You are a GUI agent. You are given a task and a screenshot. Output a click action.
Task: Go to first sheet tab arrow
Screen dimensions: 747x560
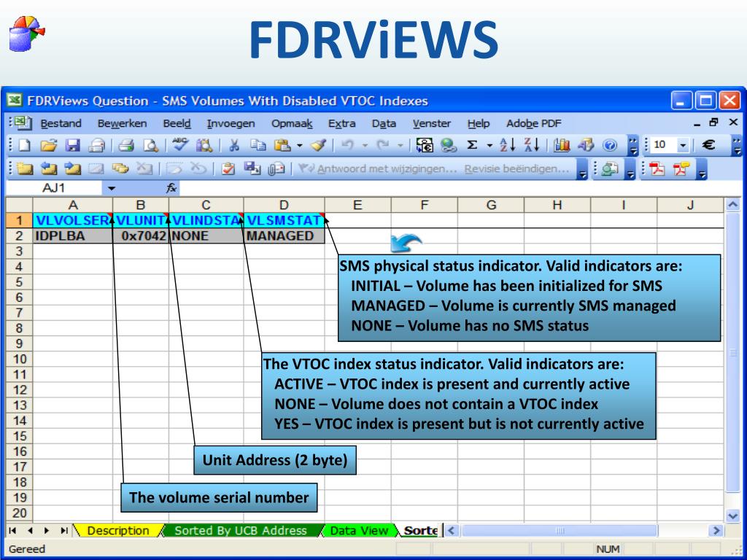13,531
